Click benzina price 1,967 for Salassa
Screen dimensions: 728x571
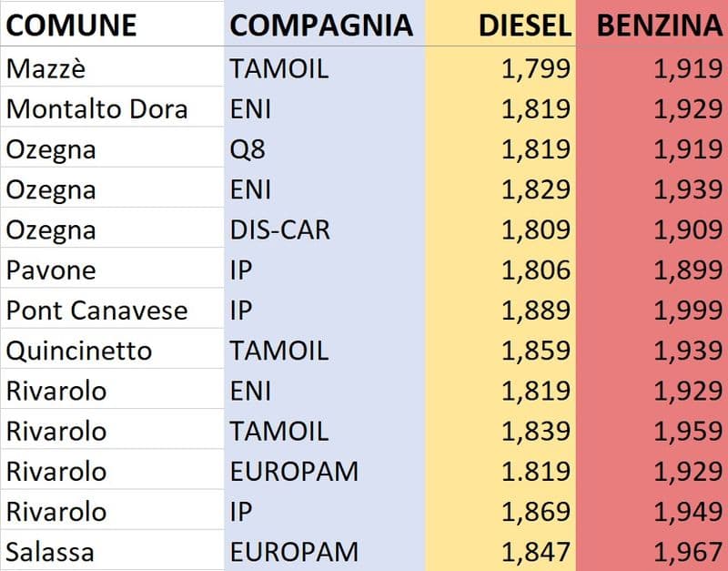click(x=684, y=551)
